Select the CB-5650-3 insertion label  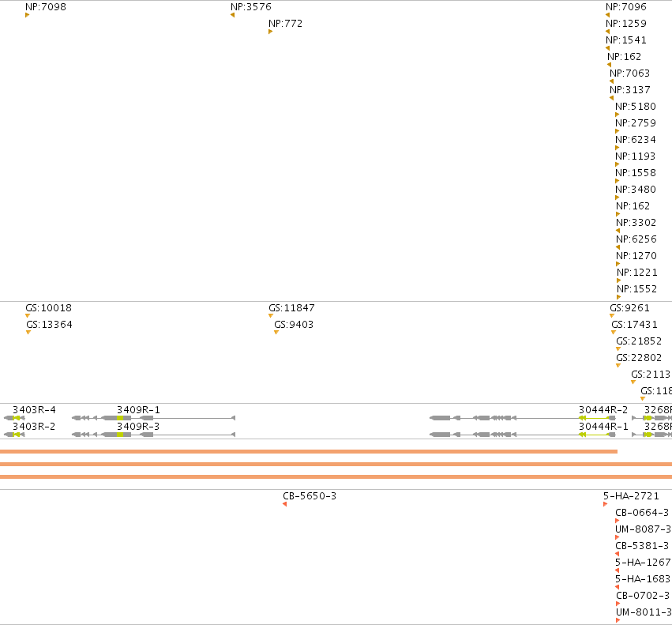310,496
